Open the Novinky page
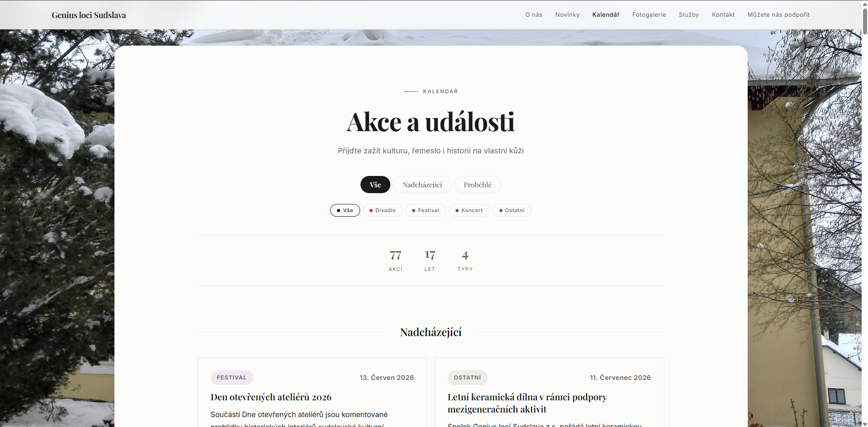The width and height of the screenshot is (868, 427). coord(567,14)
